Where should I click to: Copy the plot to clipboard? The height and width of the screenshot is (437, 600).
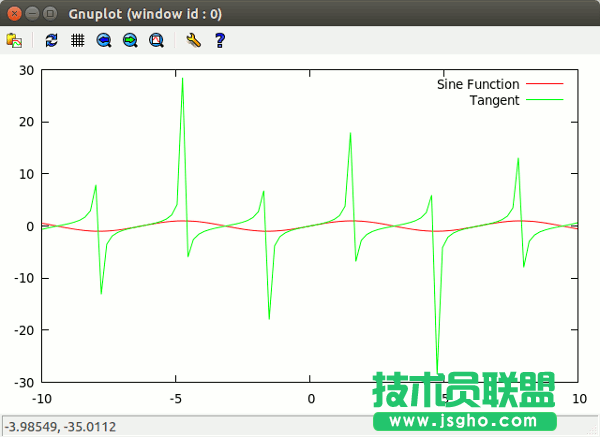14,40
